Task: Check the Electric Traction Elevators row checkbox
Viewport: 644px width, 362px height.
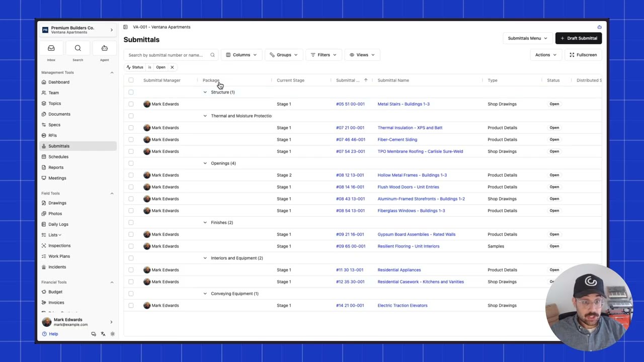Action: click(131, 306)
